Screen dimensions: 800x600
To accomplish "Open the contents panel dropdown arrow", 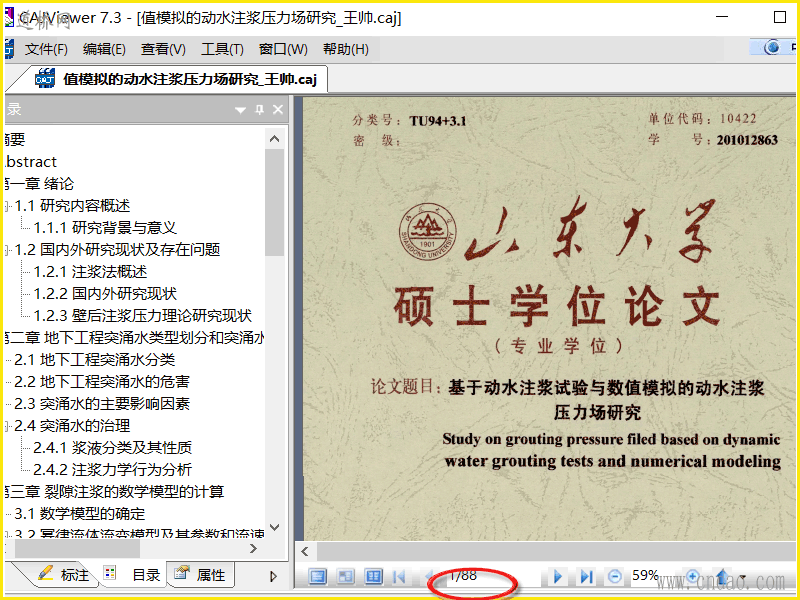I will click(240, 110).
